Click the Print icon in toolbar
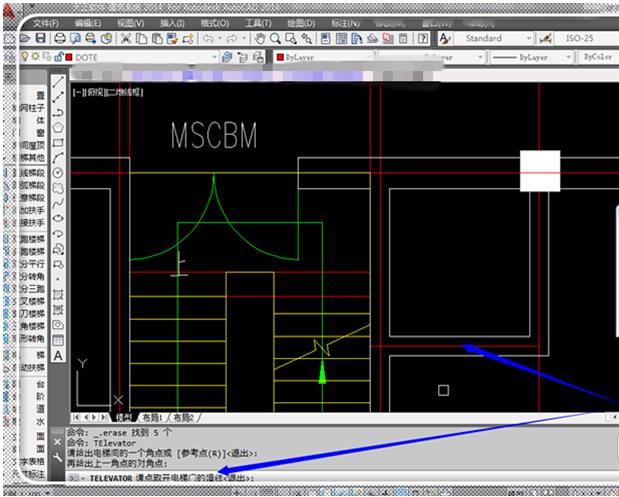Image resolution: width=619 pixels, height=497 pixels. tap(60, 38)
